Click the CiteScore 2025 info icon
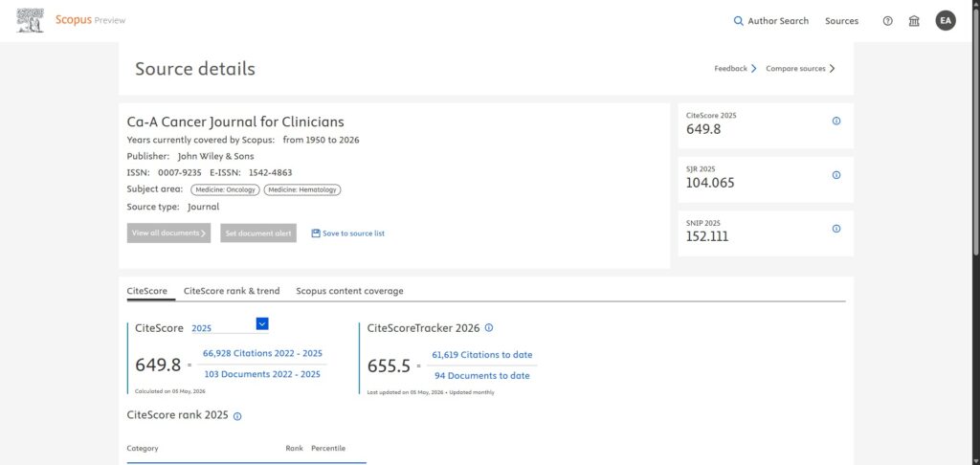Image resolution: width=980 pixels, height=465 pixels. point(836,122)
